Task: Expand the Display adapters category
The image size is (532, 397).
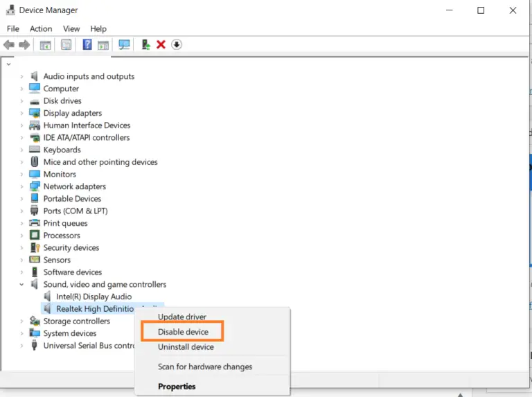Action: pyautogui.click(x=21, y=114)
